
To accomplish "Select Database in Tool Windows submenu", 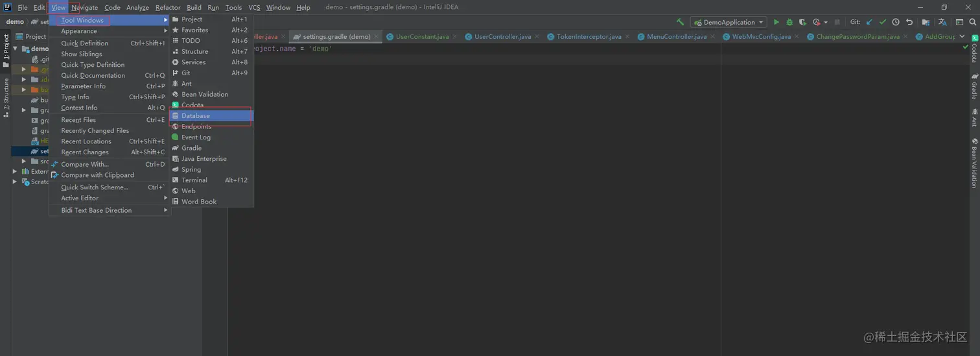I will pos(211,116).
